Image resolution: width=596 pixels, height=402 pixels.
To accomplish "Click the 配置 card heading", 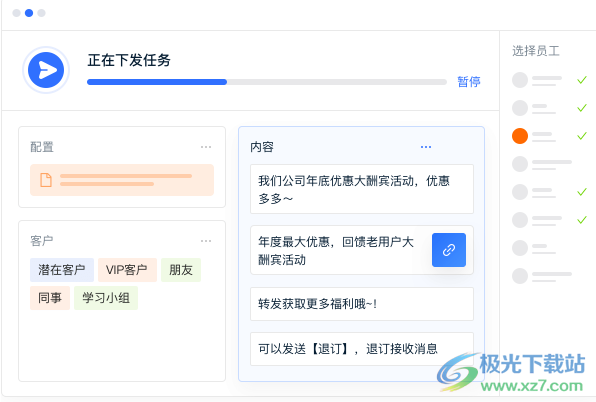I will tap(42, 147).
